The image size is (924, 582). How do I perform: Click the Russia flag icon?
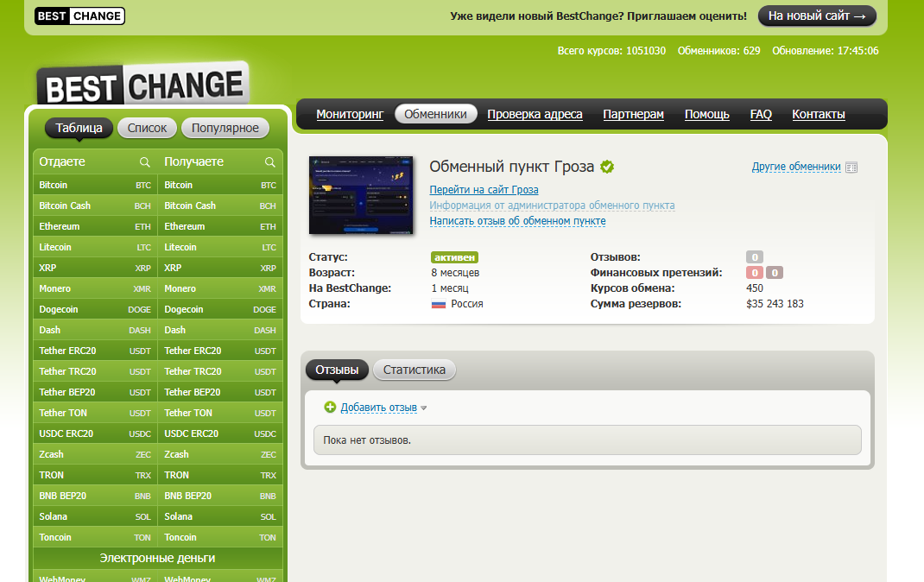[x=439, y=304]
